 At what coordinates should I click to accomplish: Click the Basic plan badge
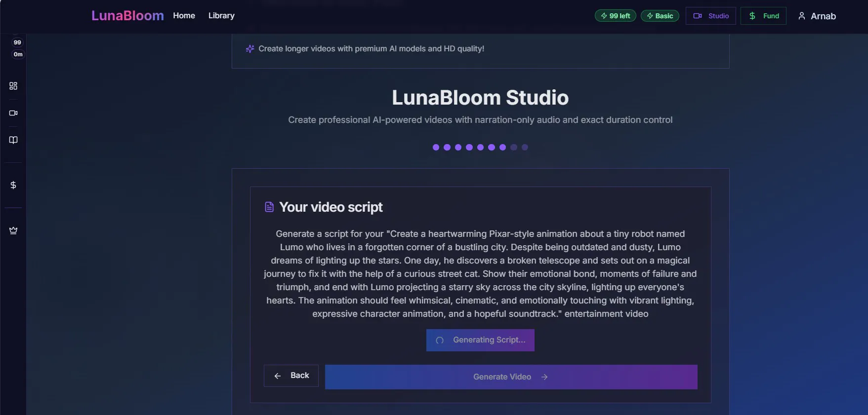point(660,16)
